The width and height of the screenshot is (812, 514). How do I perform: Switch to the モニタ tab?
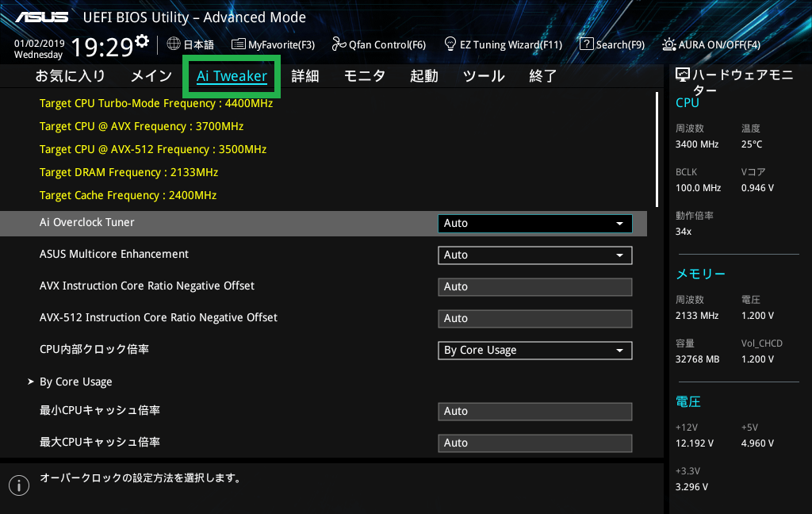[x=365, y=76]
